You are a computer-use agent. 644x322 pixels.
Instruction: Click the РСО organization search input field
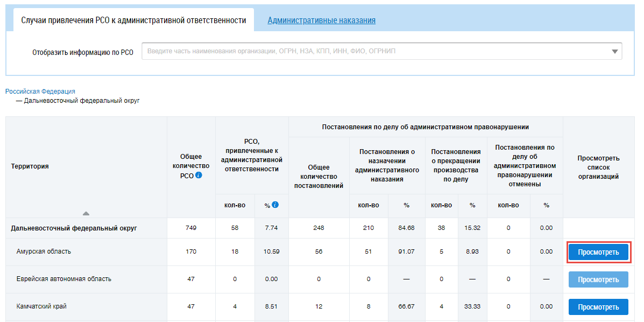pyautogui.click(x=377, y=52)
